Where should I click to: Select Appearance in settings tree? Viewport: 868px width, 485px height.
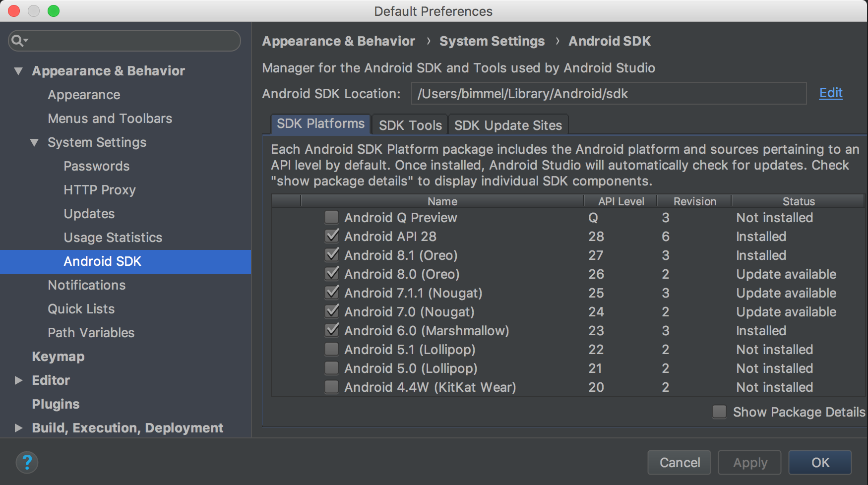tap(84, 95)
